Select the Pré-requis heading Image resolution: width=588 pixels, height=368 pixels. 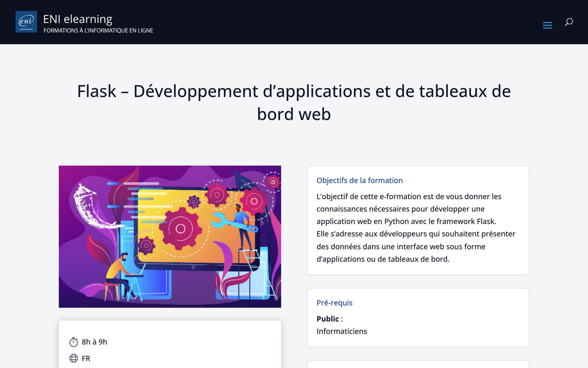334,303
